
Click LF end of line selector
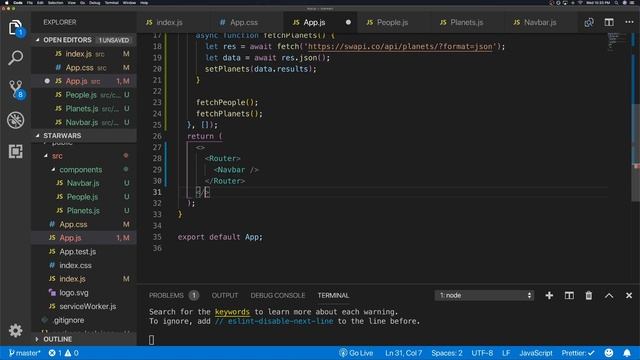(x=506, y=353)
